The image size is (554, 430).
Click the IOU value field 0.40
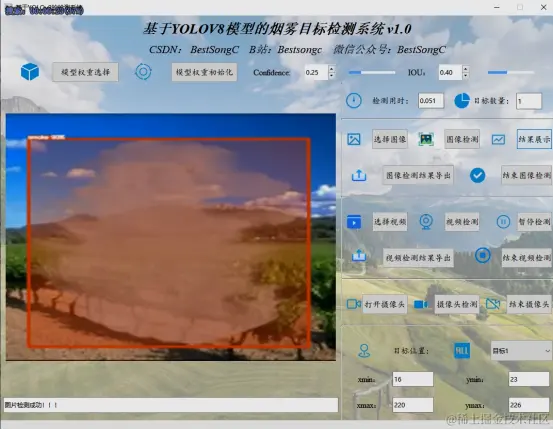tap(450, 72)
